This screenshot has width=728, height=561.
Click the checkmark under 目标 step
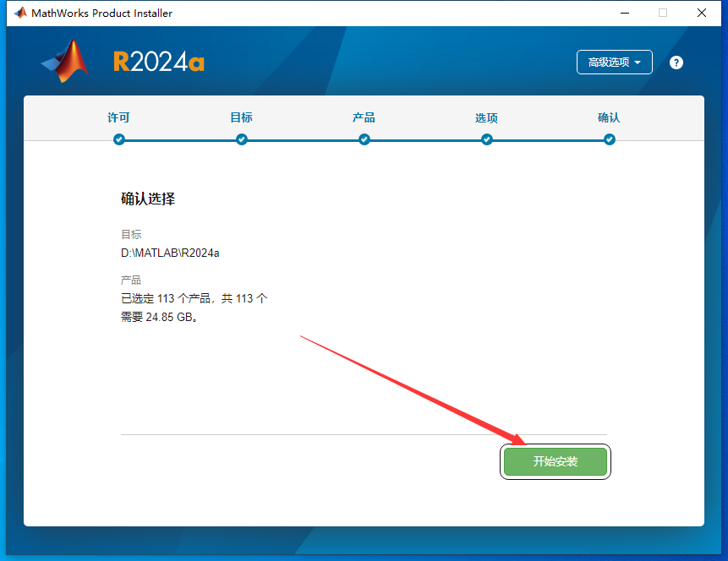click(x=241, y=139)
